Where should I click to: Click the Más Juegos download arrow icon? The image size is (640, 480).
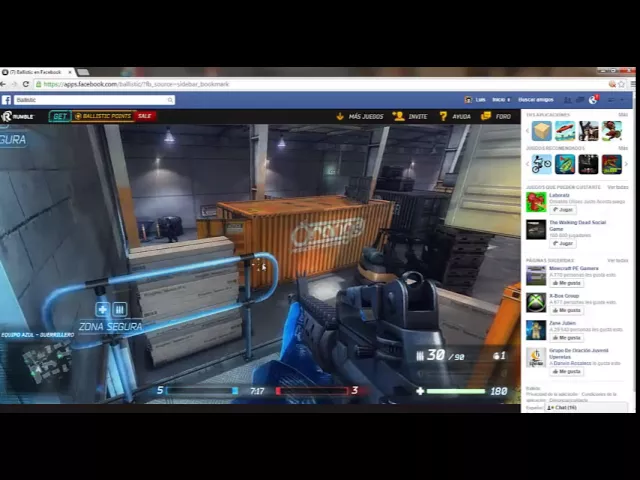(x=340, y=116)
